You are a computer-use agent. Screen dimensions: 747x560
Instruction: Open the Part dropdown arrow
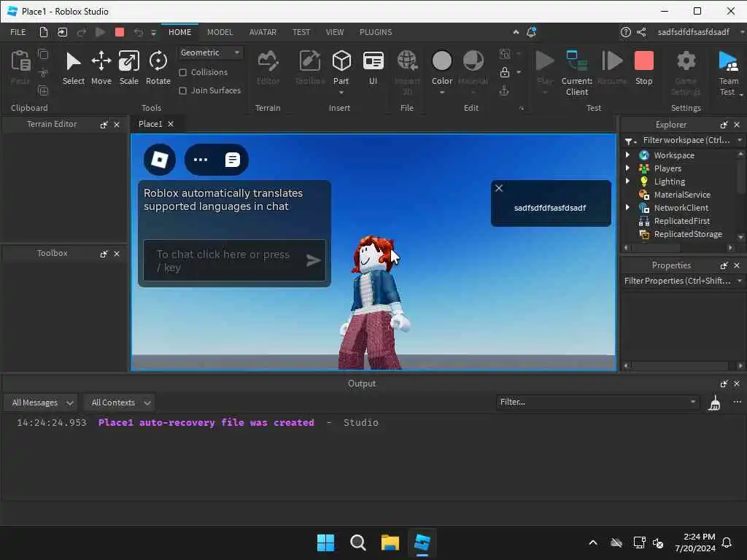(x=341, y=92)
